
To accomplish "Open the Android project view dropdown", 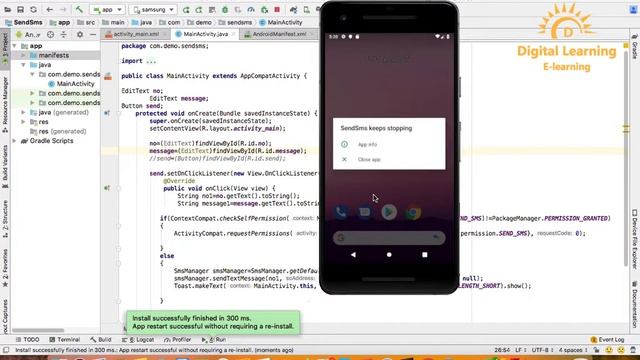I will click(x=28, y=35).
